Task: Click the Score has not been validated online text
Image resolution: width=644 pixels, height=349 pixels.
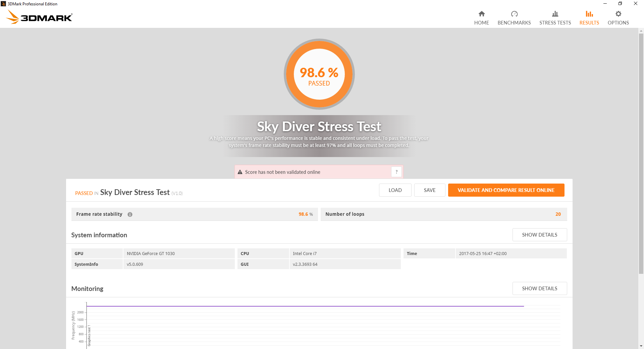Action: click(x=283, y=172)
